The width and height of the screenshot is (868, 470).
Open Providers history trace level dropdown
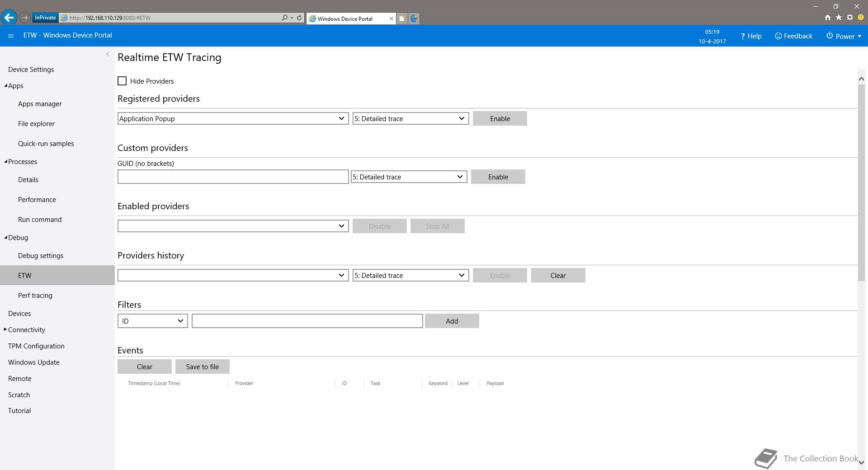[x=410, y=275]
